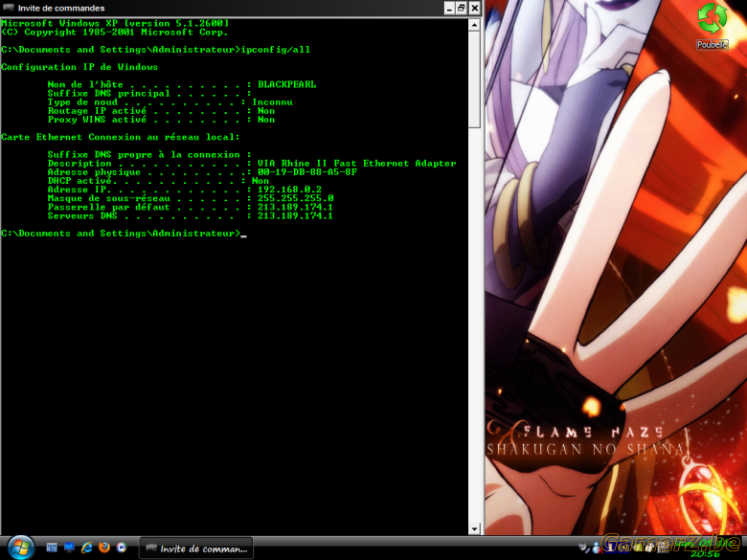This screenshot has width=747, height=560.
Task: Click the console vertical scrollbar thumb
Action: tap(474, 79)
